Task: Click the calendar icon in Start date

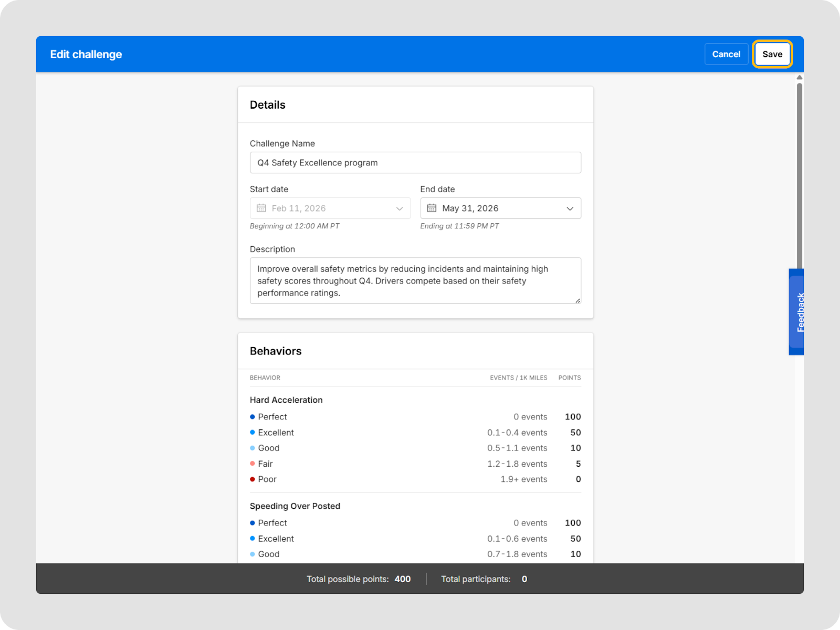Action: (261, 208)
